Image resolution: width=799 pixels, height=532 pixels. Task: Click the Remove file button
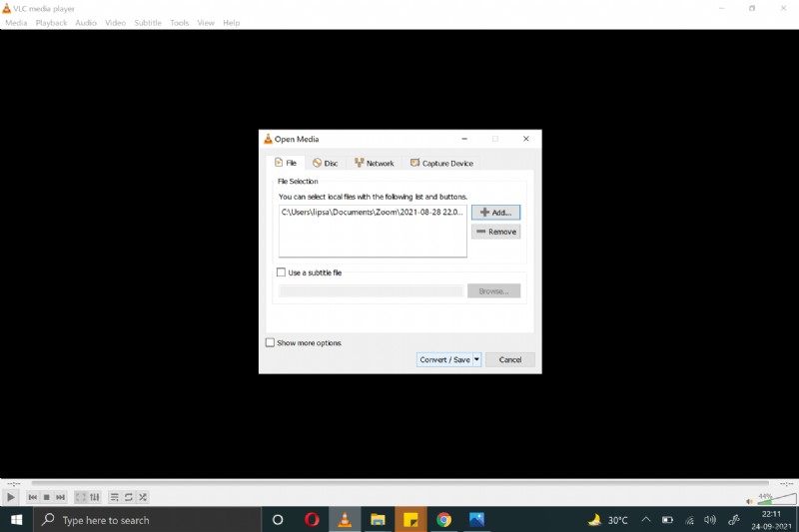click(x=495, y=232)
